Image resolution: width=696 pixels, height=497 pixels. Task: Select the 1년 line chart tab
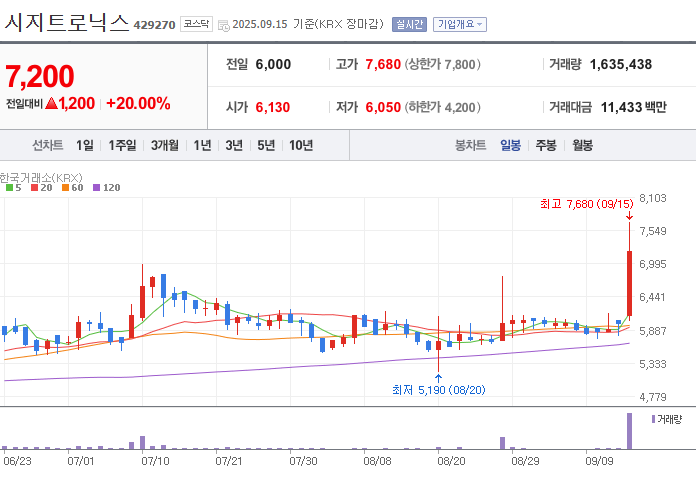tap(202, 145)
